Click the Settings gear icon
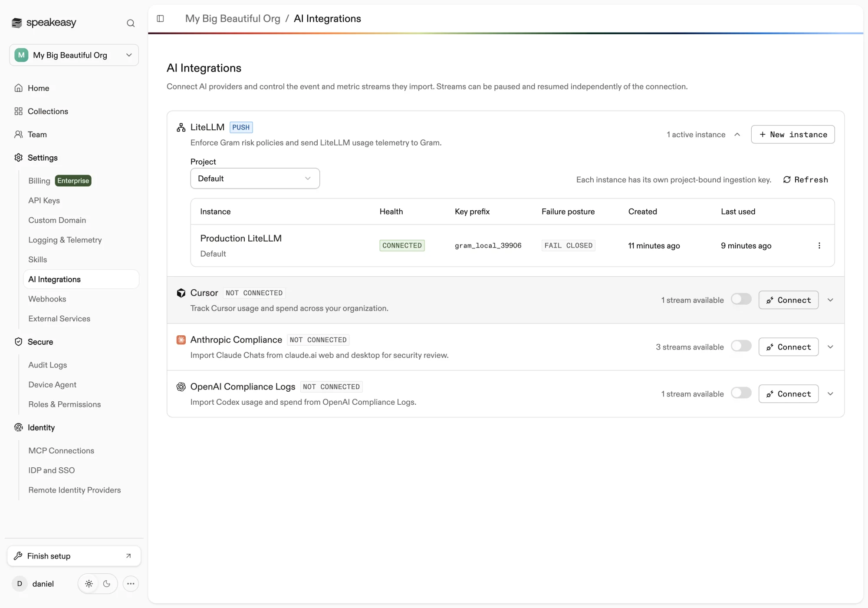The height and width of the screenshot is (608, 868). [x=18, y=158]
